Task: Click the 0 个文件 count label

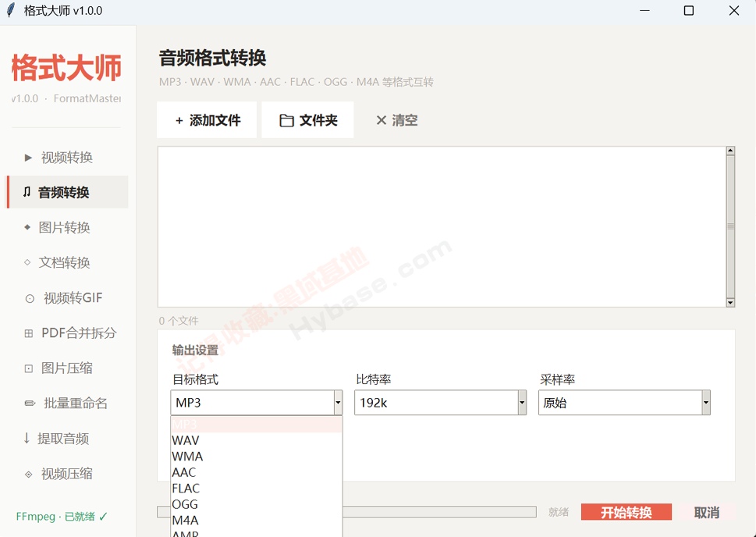Action: click(179, 321)
